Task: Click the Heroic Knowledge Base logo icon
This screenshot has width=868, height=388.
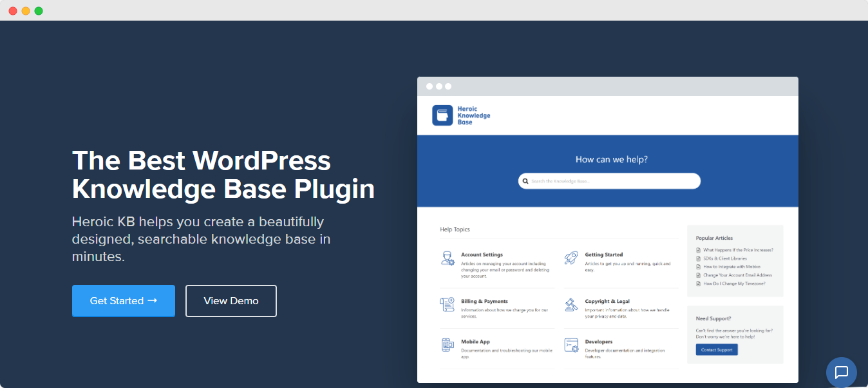Action: (442, 115)
